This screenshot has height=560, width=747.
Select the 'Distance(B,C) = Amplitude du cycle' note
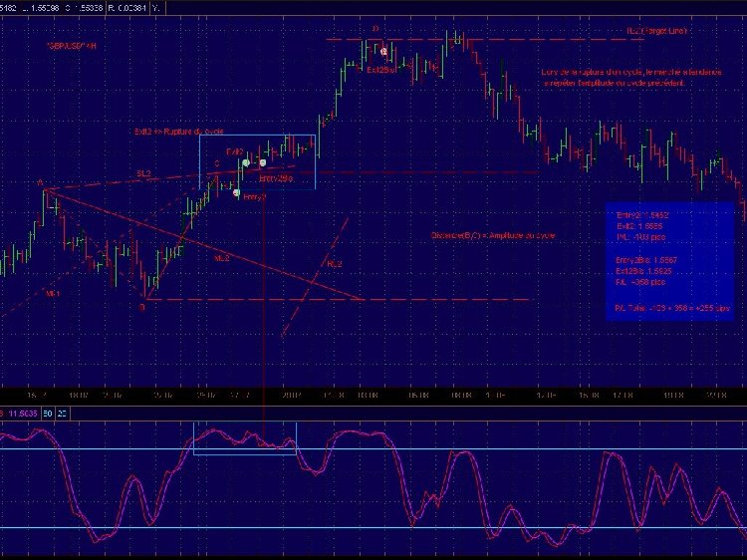click(493, 235)
